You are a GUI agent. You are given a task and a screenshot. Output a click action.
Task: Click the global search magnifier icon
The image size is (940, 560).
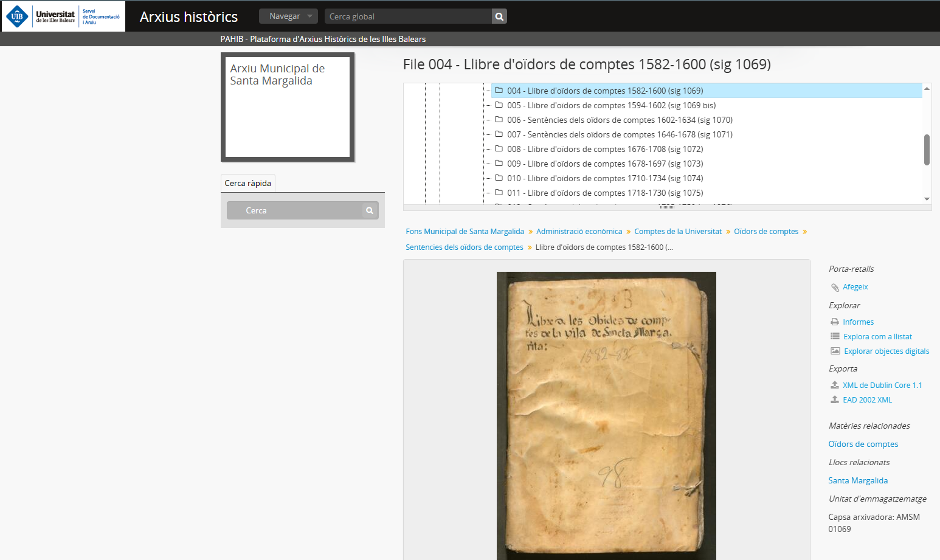(x=499, y=16)
